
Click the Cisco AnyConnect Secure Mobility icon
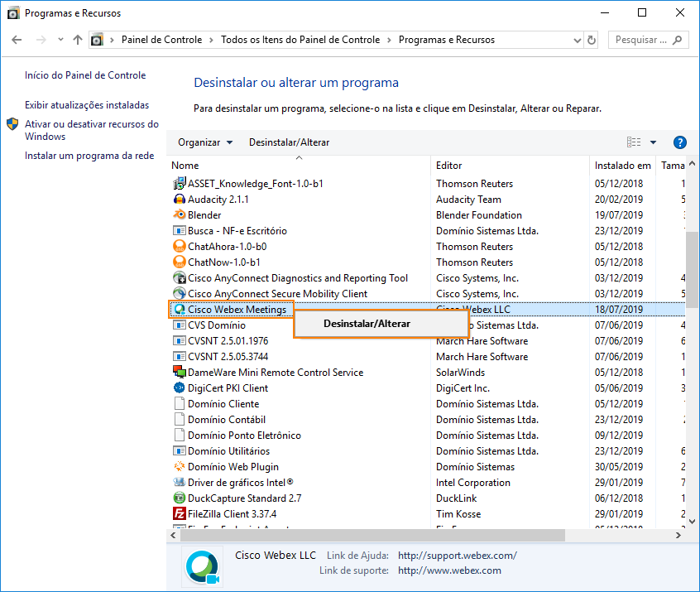point(179,294)
